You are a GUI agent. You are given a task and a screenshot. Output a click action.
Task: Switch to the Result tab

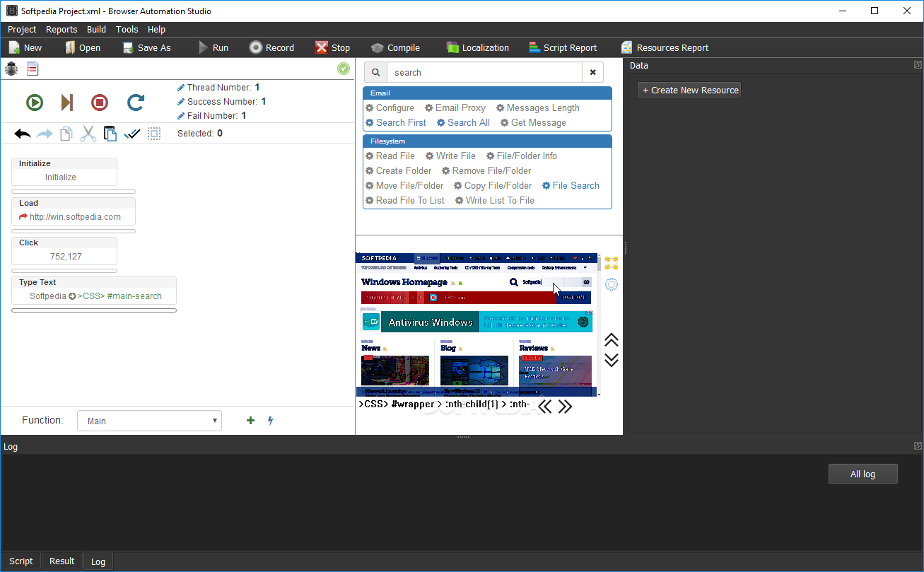[x=62, y=560]
